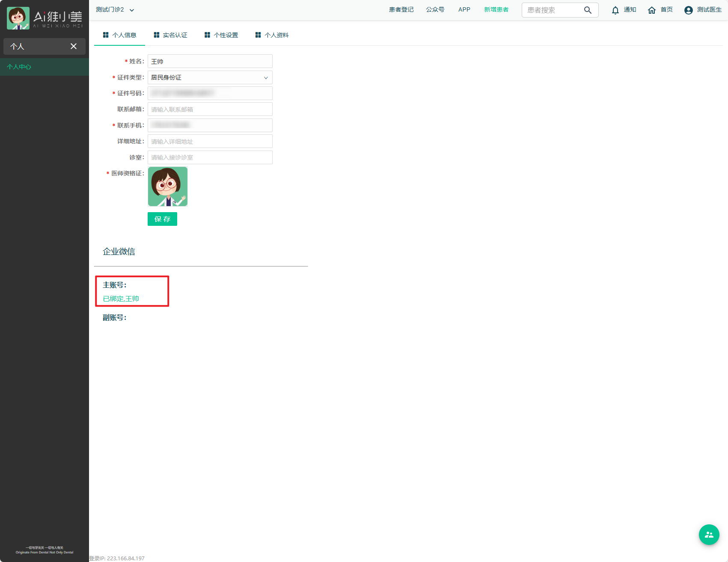Click the Ai微小美 logo in sidebar

pyautogui.click(x=45, y=18)
